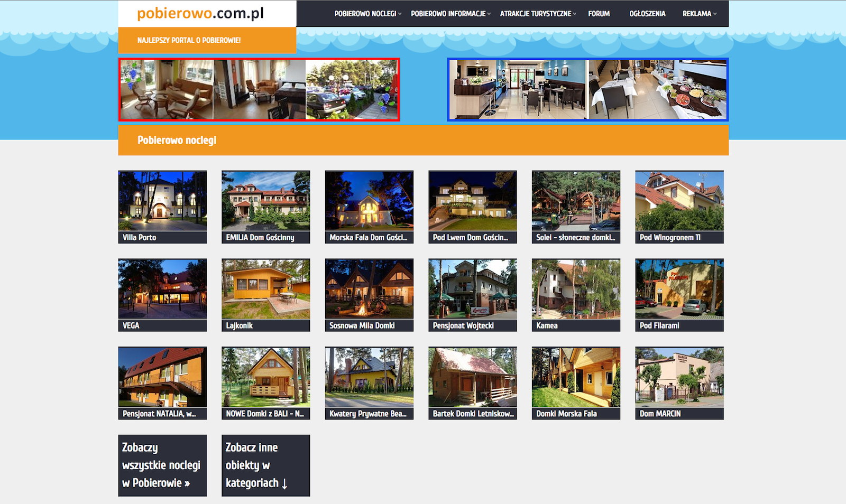Click the red-bordered banner with room photos
The image size is (846, 504).
click(259, 89)
